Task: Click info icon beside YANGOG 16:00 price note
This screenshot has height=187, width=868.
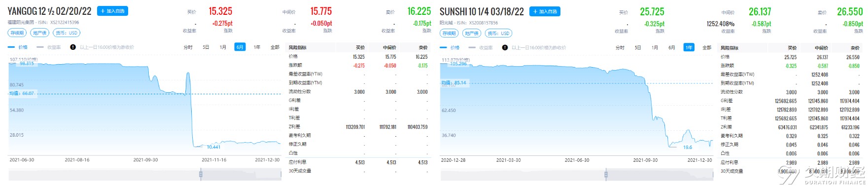Action: [x=73, y=47]
